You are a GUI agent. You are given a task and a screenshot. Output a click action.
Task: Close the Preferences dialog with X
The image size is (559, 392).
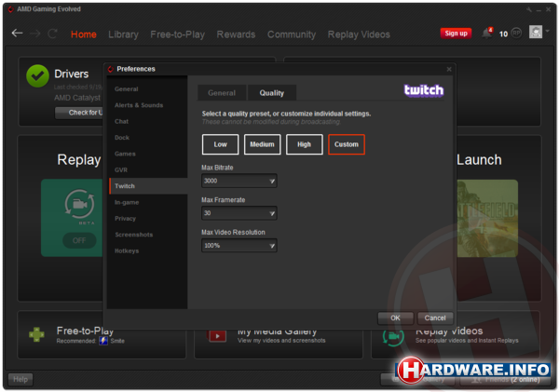449,69
